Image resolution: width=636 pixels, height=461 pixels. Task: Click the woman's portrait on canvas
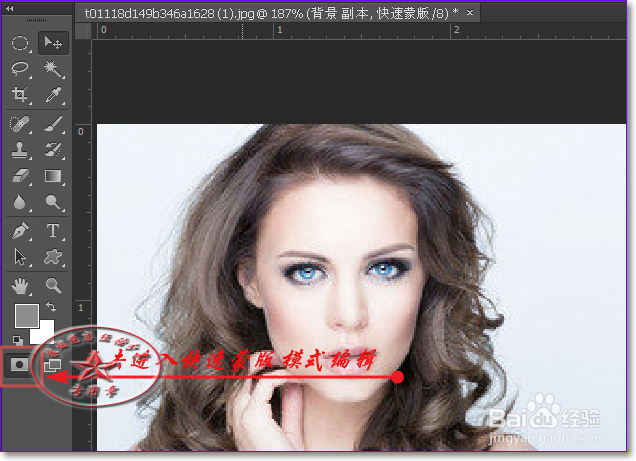[361, 287]
